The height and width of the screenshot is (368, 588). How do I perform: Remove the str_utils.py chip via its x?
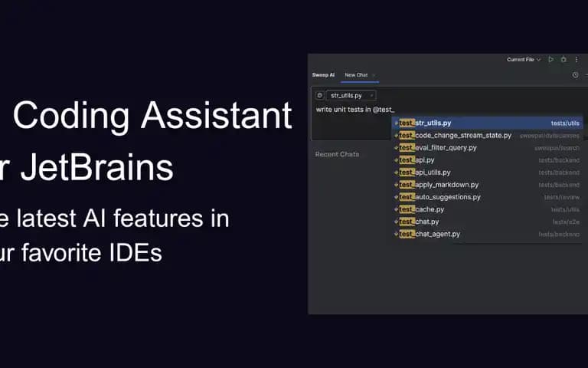point(371,95)
